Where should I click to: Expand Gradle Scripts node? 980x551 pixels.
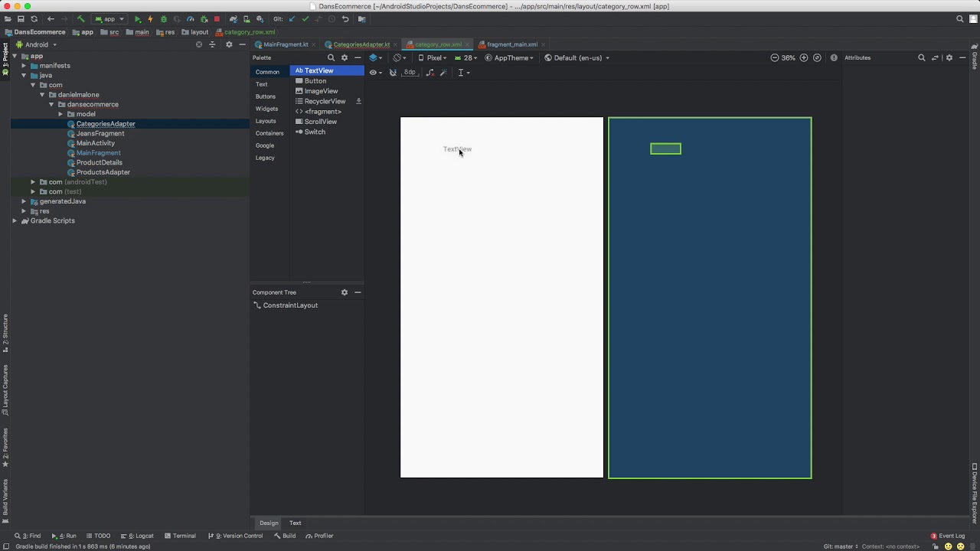click(15, 220)
